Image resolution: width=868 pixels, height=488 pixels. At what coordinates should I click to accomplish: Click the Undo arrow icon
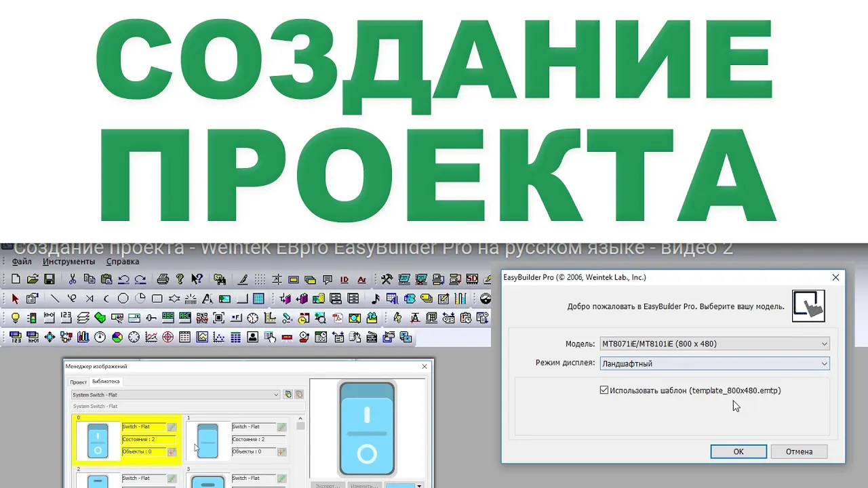(x=123, y=279)
